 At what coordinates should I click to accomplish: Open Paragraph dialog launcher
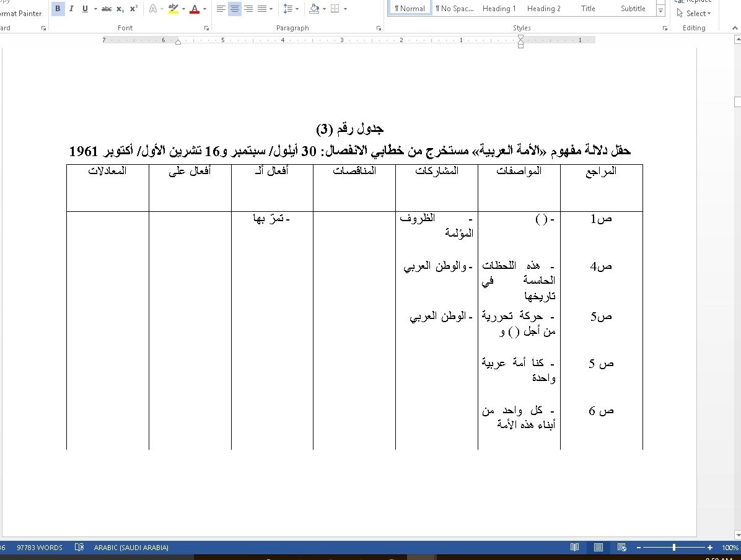(379, 28)
